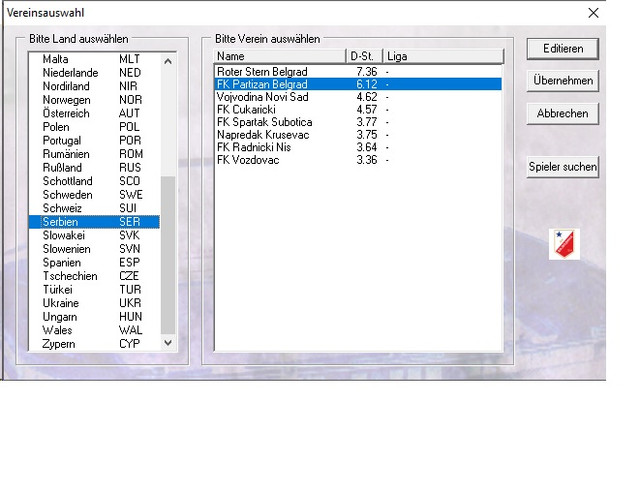
Task: Choose Schweden in the country list
Action: click(x=94, y=195)
